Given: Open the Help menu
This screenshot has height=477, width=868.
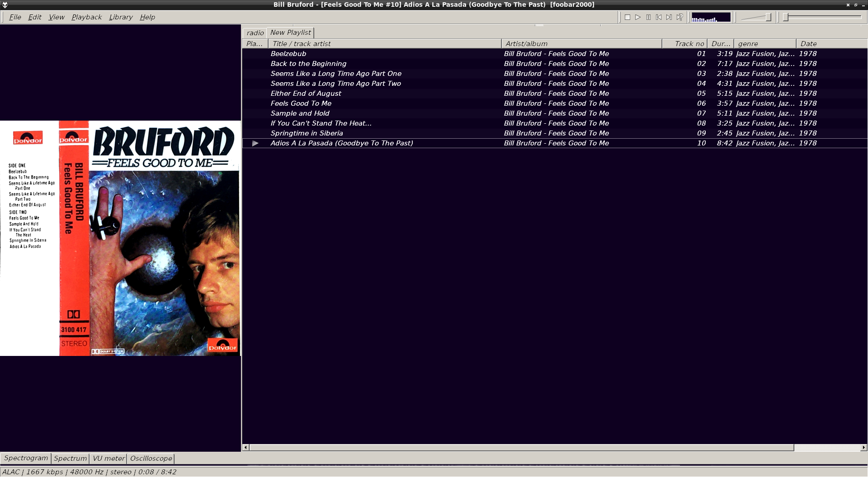Looking at the screenshot, I should click(147, 17).
